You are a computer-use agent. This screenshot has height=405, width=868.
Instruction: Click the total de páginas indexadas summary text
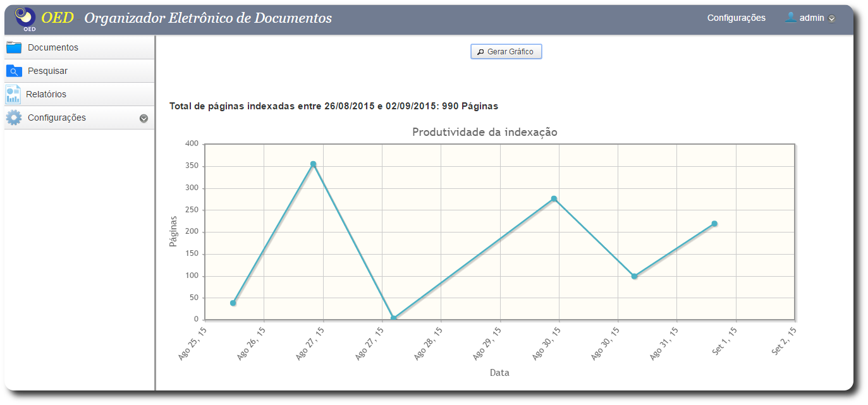pos(334,106)
